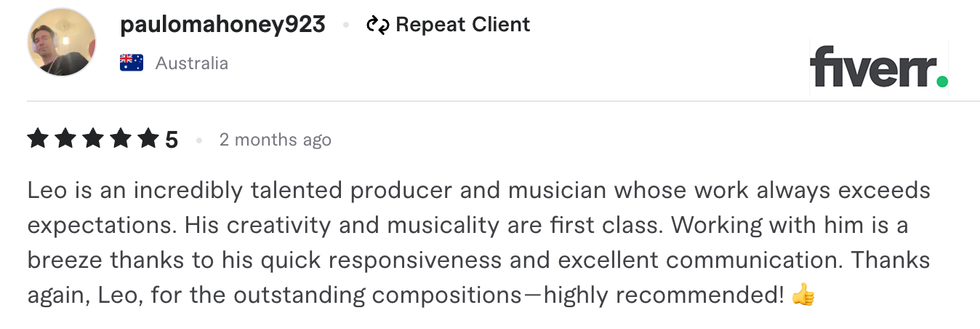The width and height of the screenshot is (980, 329).
Task: Click the '2 months ago' timestamp
Action: 276,139
